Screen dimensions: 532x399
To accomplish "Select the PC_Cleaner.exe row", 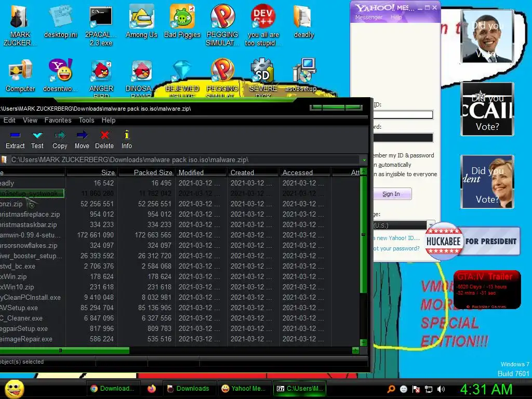I will point(180,318).
